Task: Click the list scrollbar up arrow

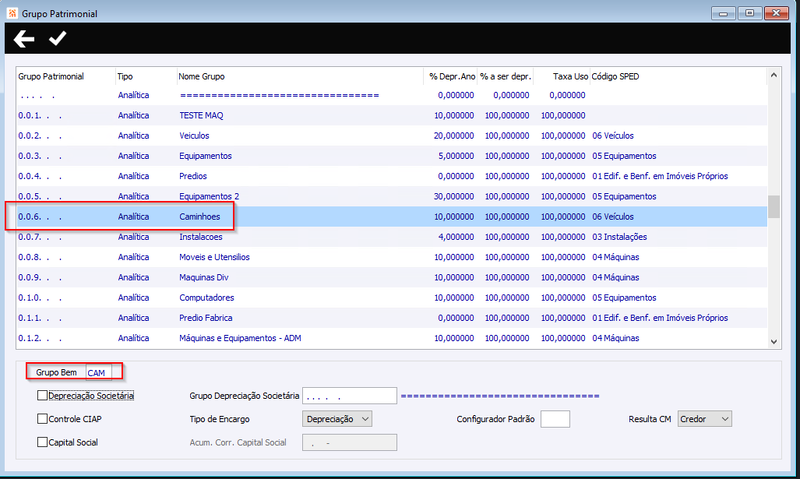Action: 773,75
